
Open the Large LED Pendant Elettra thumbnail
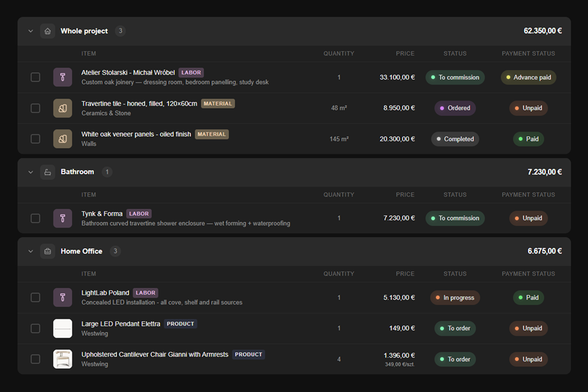pos(63,328)
